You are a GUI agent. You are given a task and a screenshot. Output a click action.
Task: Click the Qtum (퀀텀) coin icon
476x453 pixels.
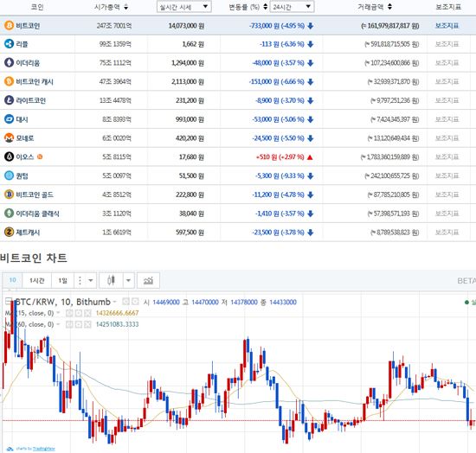[10, 175]
